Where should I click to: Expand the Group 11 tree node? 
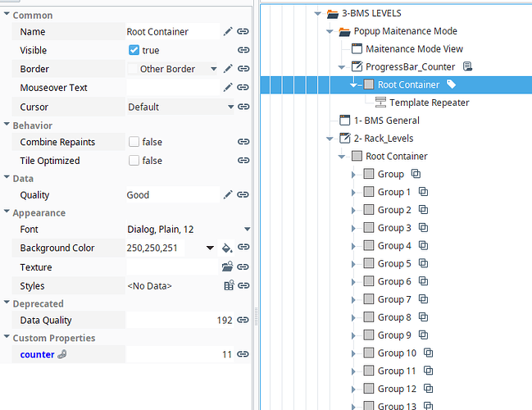tap(353, 371)
